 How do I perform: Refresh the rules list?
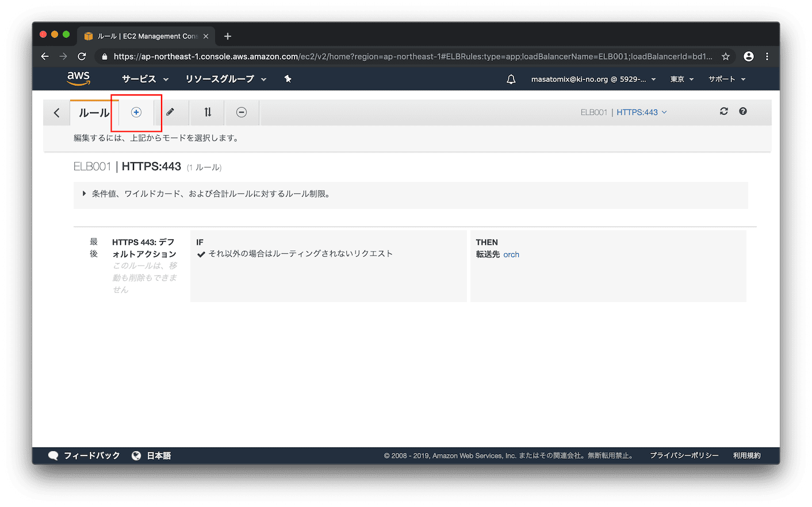tap(724, 111)
